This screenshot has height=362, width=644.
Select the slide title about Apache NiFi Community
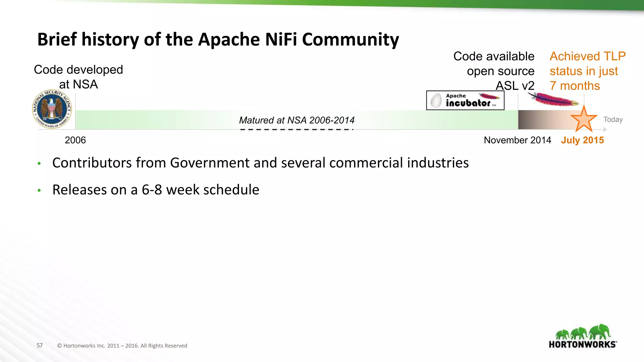[218, 40]
